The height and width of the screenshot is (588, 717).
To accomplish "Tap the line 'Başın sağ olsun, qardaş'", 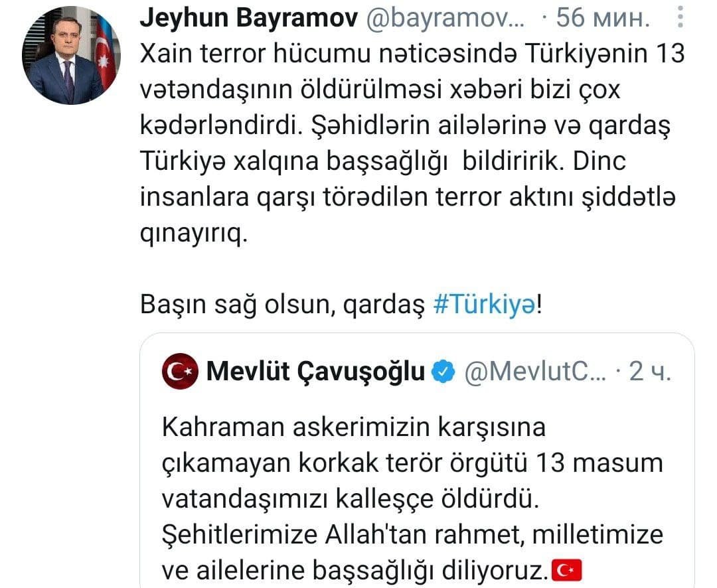I will 283,304.
